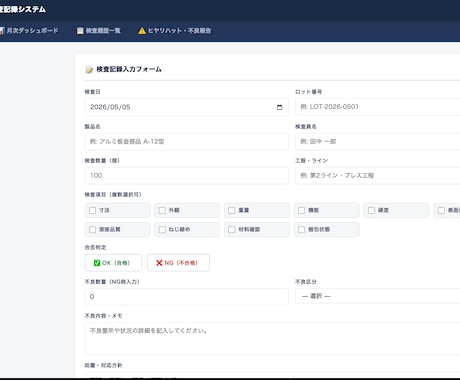Open the ヒヤリハット・不良報告 tab
Screen dimensions: 460x380
click(175, 31)
